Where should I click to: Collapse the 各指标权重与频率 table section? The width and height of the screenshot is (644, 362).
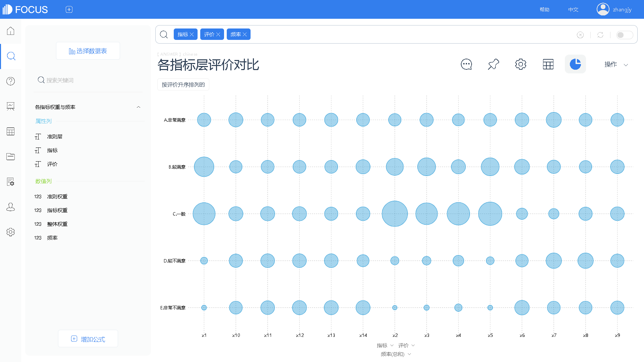tap(139, 107)
